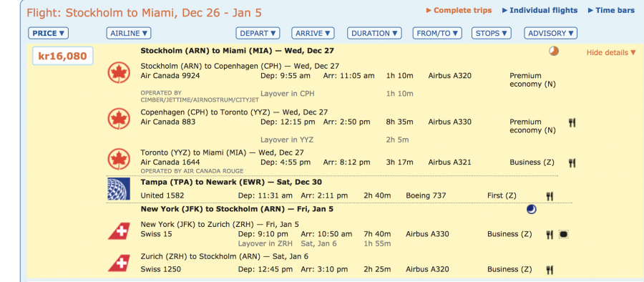Click the orange daytime advisory pie icon
The width and height of the screenshot is (644, 282).
click(x=554, y=52)
